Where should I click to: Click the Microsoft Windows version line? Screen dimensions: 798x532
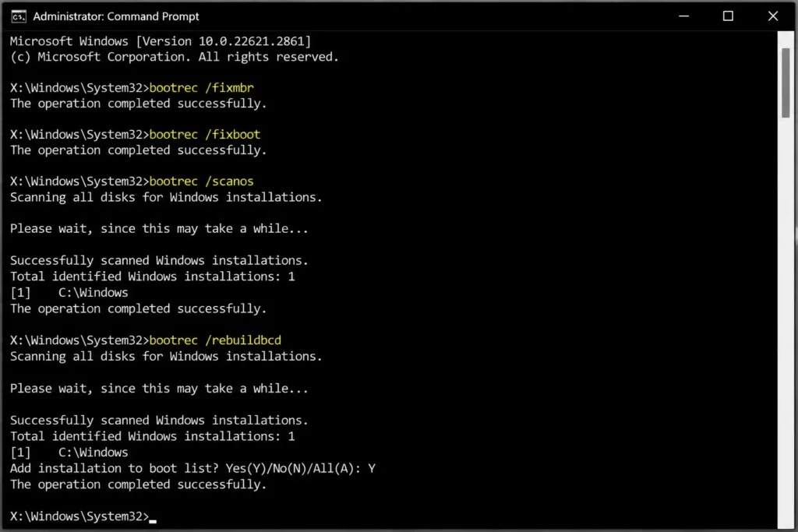tap(161, 41)
